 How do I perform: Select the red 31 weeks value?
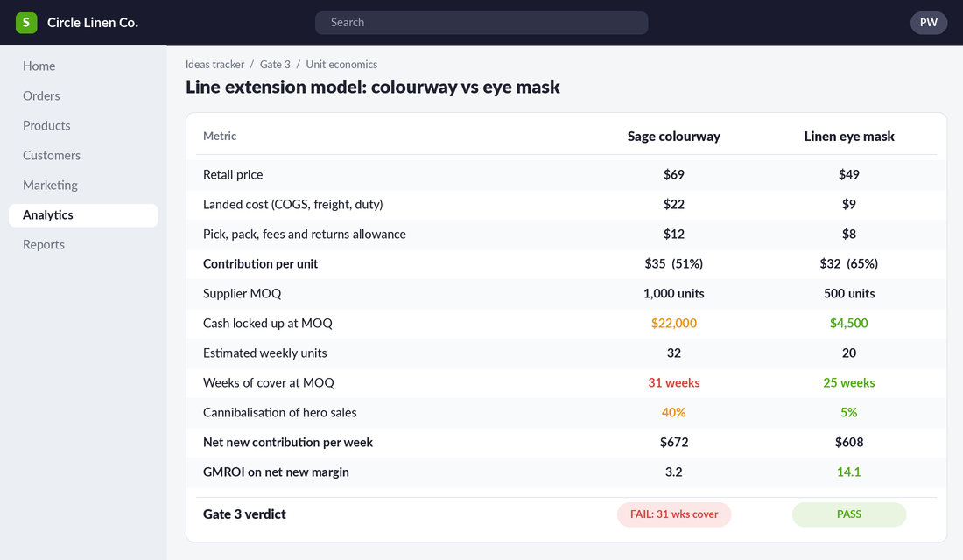(x=674, y=383)
